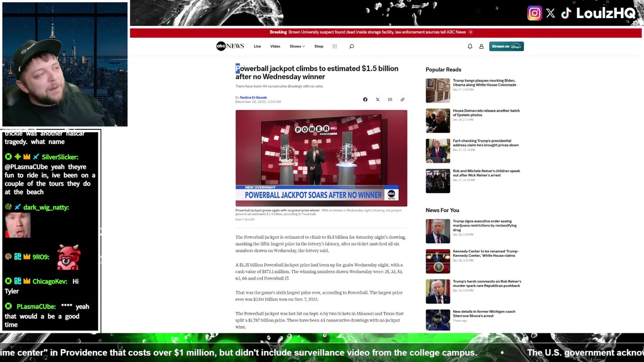This screenshot has height=362, width=644.
Task: Share article via X icon
Action: (377, 100)
